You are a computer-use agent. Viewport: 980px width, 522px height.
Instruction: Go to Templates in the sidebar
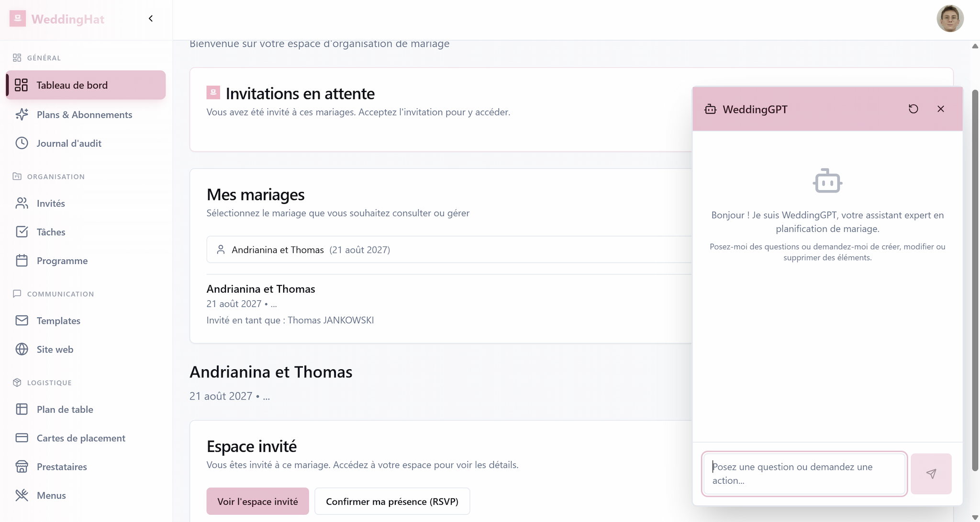pos(58,321)
